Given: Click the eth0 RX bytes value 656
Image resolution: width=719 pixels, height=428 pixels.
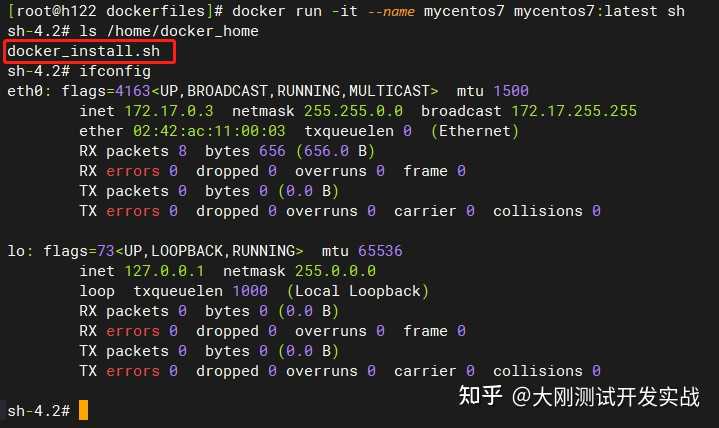Looking at the screenshot, I should coord(272,151).
